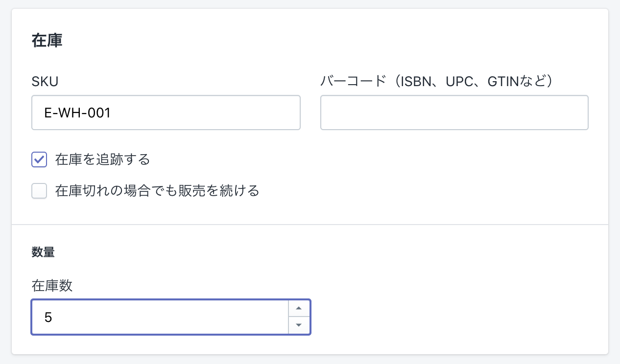Click the 在庫 section heading
Image resolution: width=620 pixels, height=364 pixels.
pos(47,41)
